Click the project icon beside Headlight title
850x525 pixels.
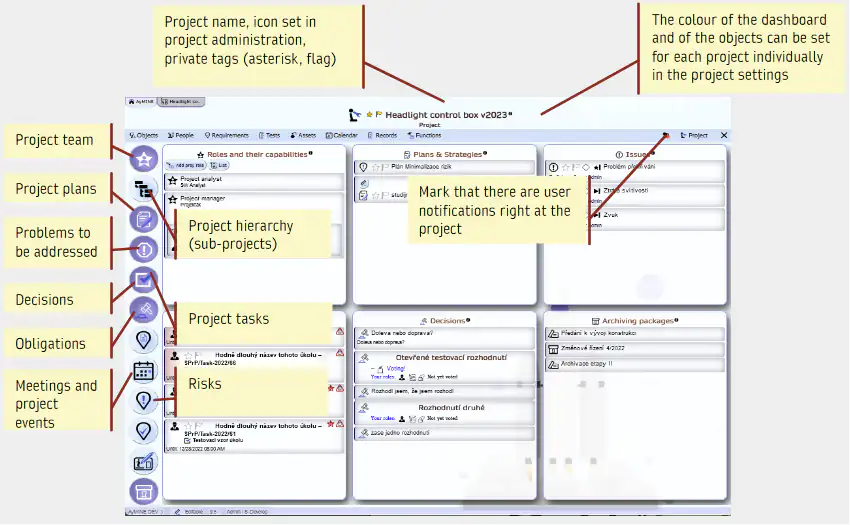355,115
